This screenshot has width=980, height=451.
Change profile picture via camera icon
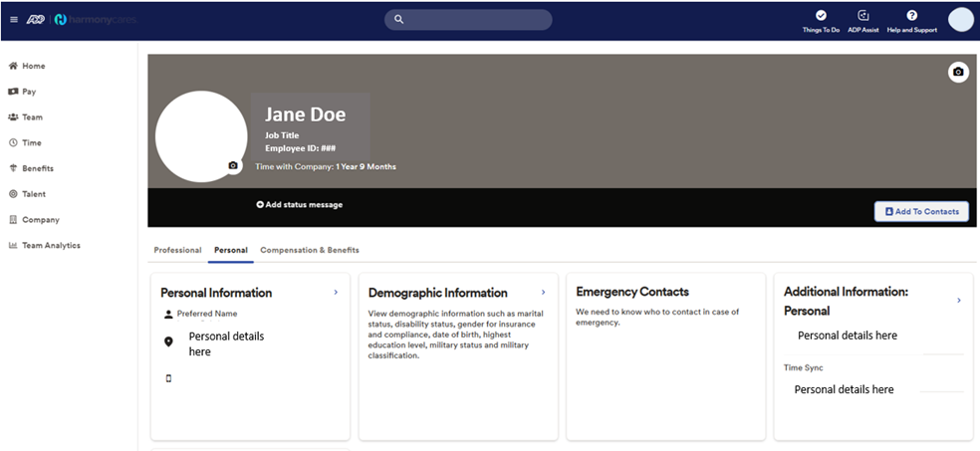pos(233,165)
